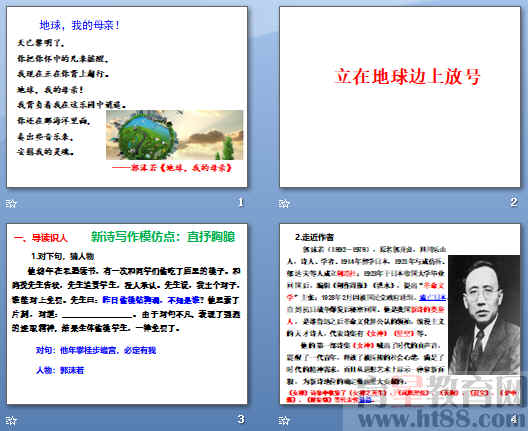Click slide number 1 label
528x431 pixels.
pyautogui.click(x=241, y=202)
